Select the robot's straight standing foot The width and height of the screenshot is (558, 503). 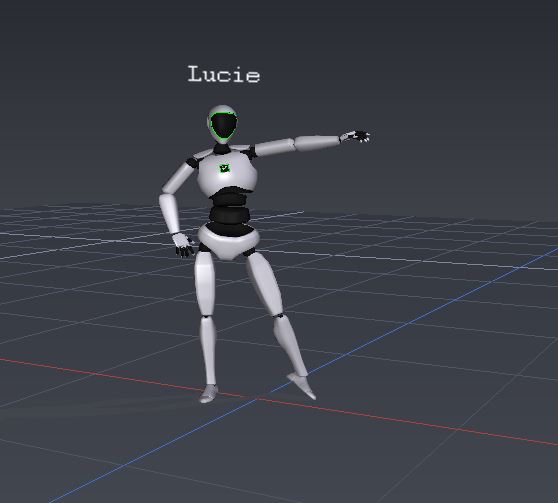[x=209, y=393]
